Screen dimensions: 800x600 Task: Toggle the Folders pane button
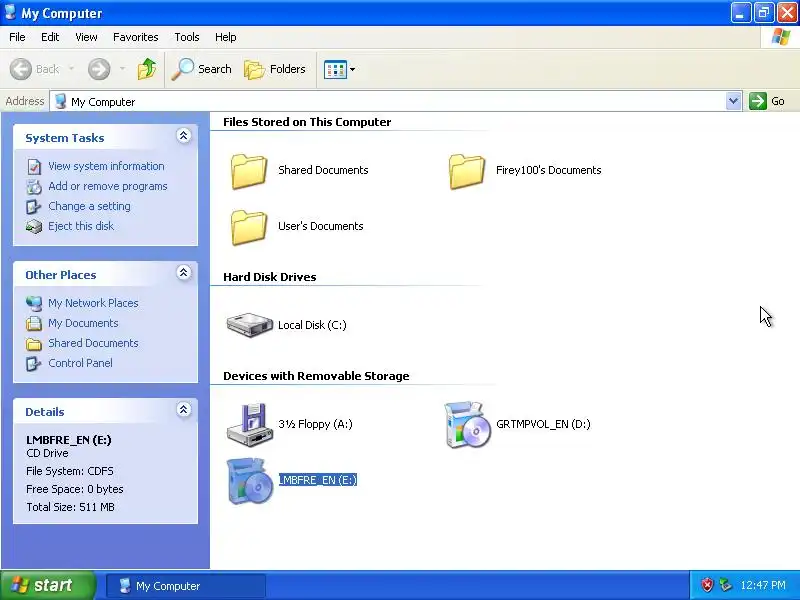coord(275,69)
